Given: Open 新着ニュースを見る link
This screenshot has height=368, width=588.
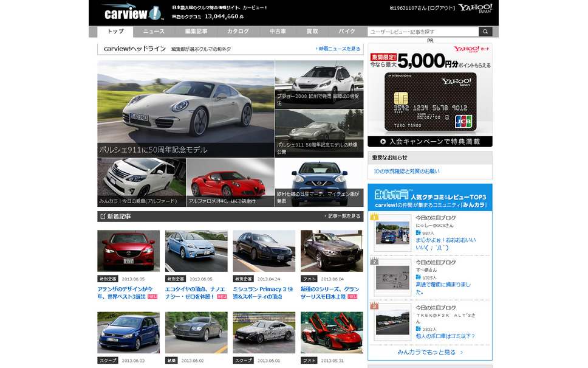Looking at the screenshot, I should coord(338,49).
